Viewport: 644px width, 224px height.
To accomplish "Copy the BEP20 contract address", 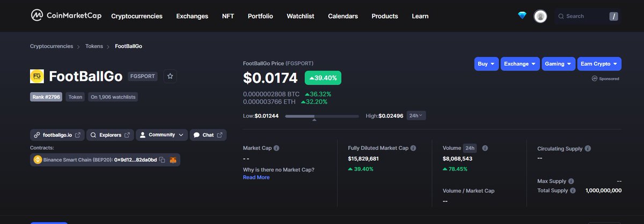I will coord(162,160).
